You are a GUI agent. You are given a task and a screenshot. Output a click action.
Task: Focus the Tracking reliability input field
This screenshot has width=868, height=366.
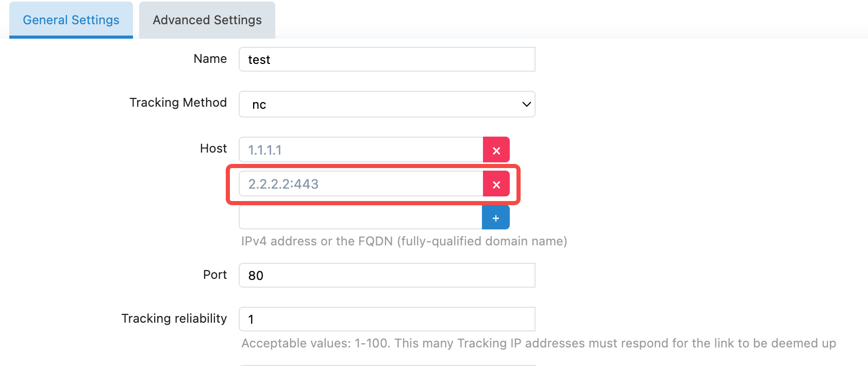point(387,319)
